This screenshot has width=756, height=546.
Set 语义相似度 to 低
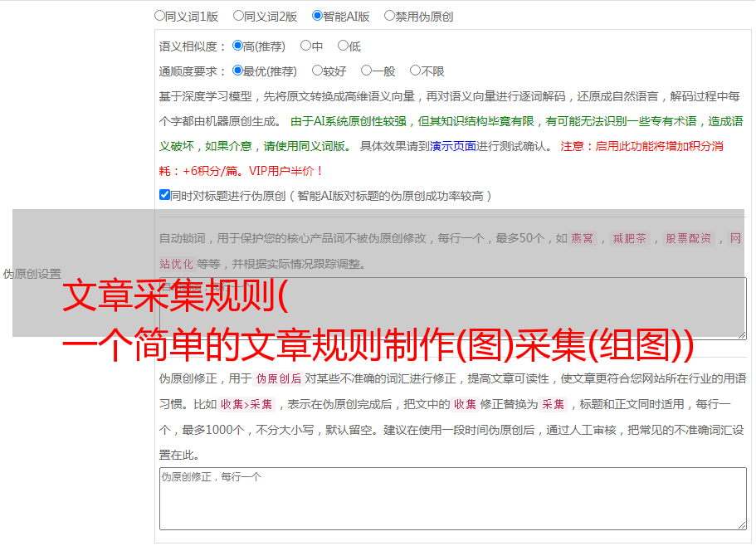click(343, 46)
